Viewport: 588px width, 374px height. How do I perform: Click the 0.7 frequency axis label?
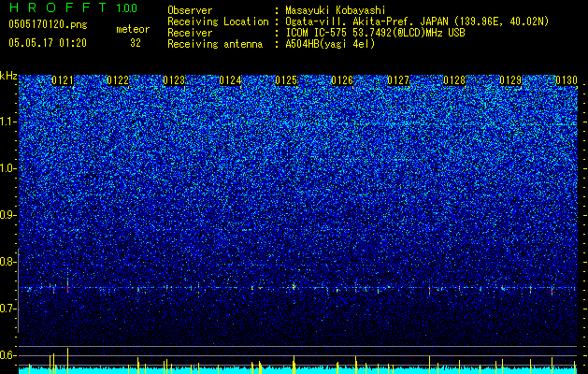coord(7,309)
